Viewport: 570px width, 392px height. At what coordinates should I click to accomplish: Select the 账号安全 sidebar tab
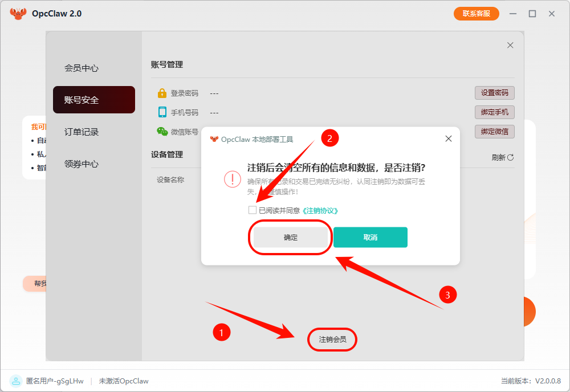(x=94, y=100)
